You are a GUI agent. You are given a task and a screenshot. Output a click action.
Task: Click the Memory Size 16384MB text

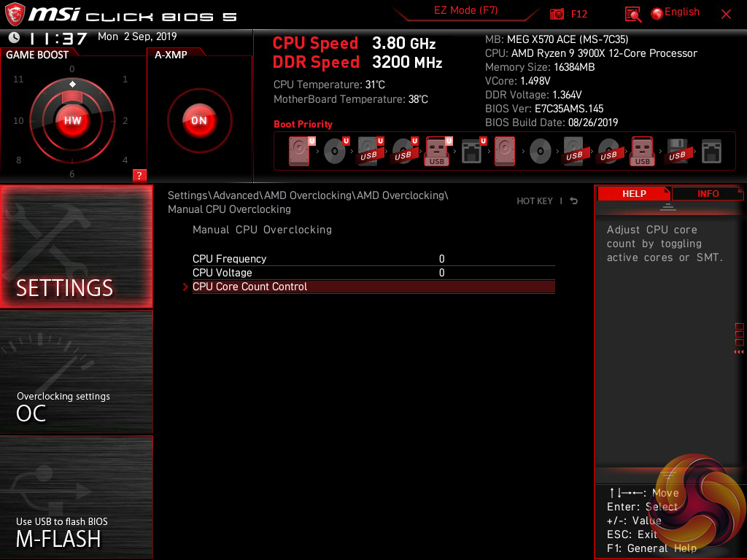click(x=540, y=67)
